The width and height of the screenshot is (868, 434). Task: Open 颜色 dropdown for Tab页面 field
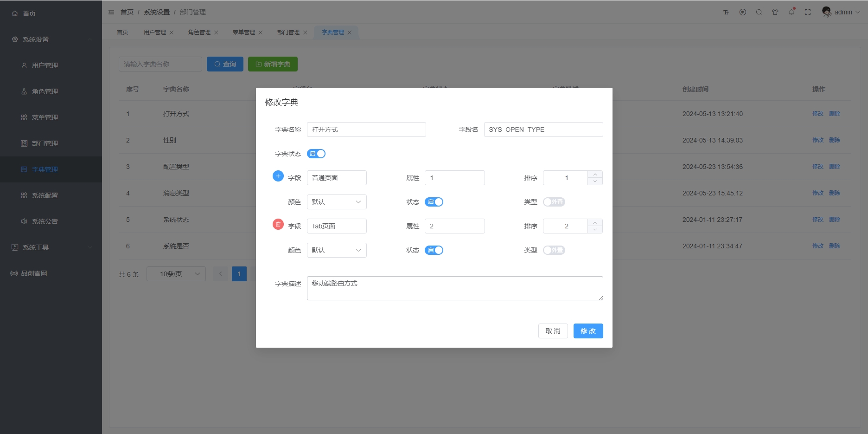[x=337, y=250]
